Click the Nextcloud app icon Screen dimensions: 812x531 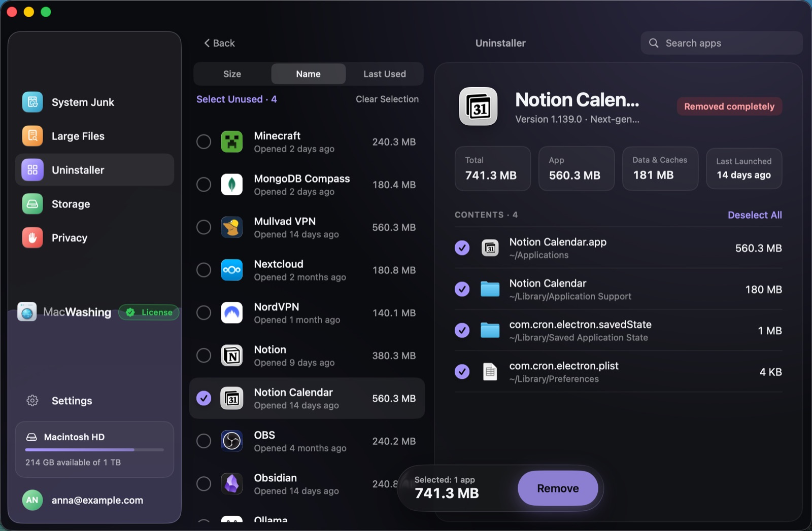tap(232, 270)
